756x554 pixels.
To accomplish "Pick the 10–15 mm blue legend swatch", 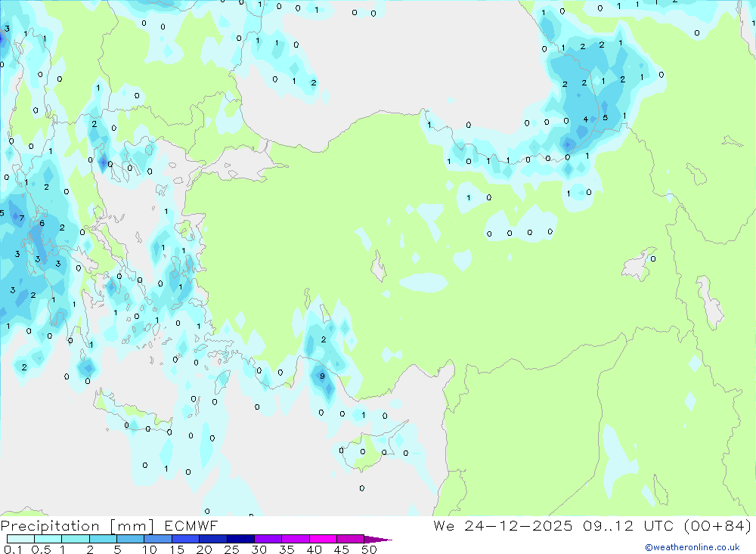I will point(158,539).
